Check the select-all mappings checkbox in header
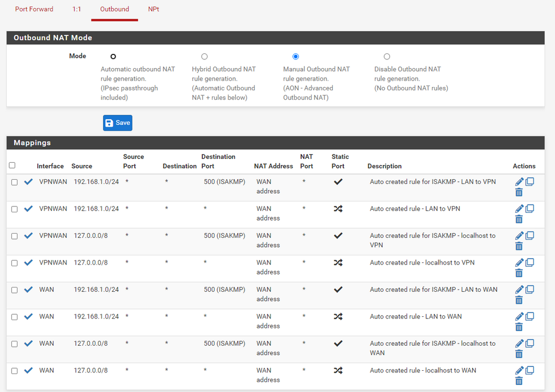 pos(13,166)
